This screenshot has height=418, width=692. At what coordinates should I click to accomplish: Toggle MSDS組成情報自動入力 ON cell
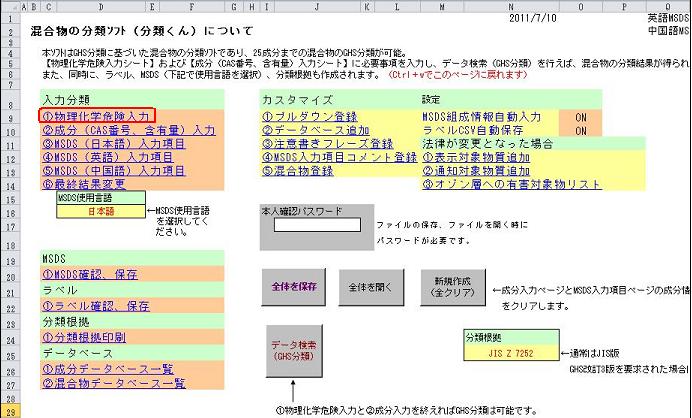tap(580, 117)
